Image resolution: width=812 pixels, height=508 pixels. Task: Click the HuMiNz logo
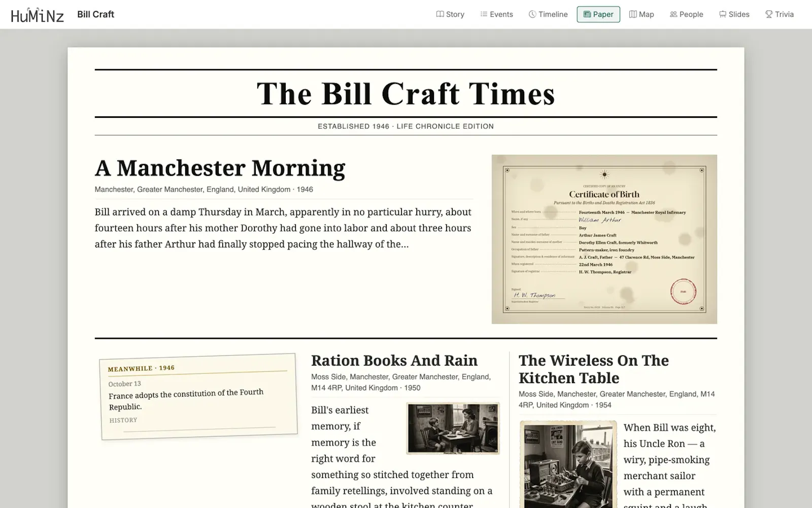tap(37, 15)
